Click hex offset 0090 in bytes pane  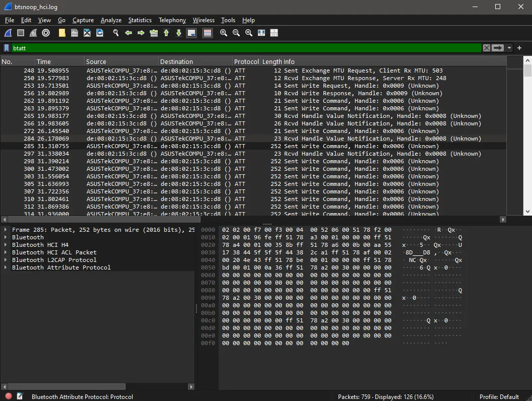pos(208,298)
